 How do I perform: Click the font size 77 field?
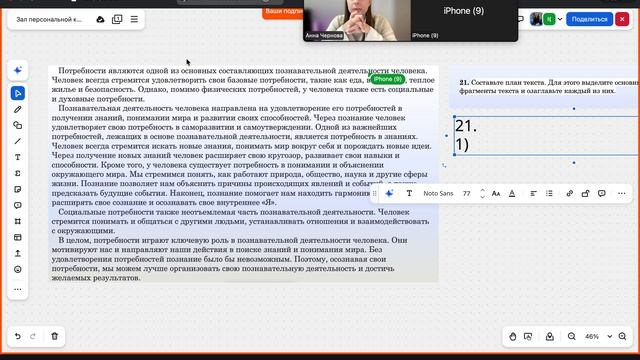coord(467,193)
